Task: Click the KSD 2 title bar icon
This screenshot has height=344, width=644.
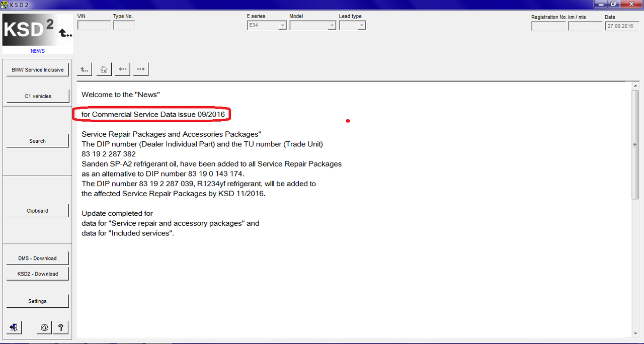Action: point(5,4)
